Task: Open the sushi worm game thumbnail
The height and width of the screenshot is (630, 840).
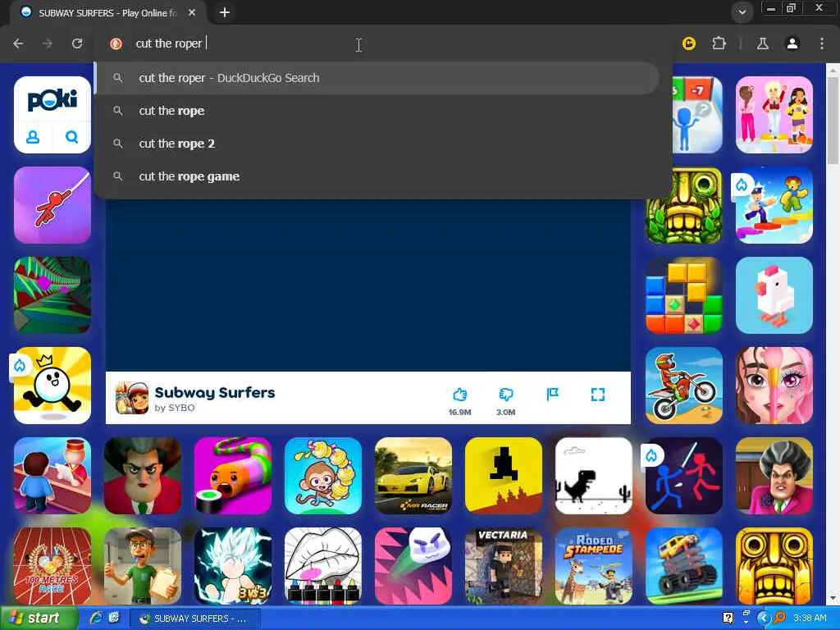Action: [x=232, y=476]
